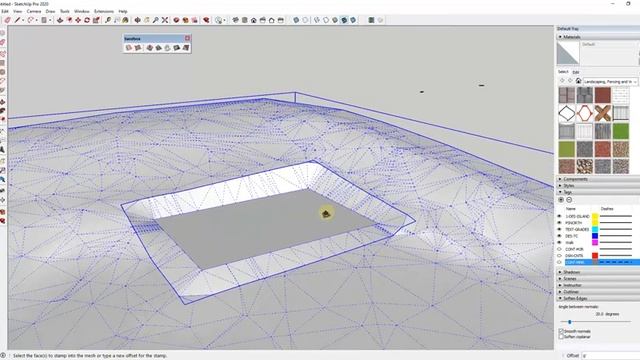
Task: Switch to Iso view icon
Action: [236, 20]
